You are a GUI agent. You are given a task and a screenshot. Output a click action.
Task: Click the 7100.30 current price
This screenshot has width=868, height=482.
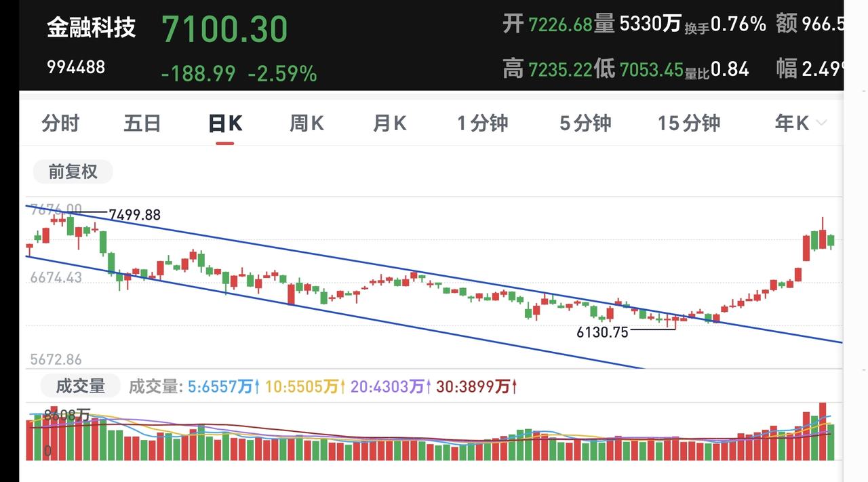(x=224, y=29)
